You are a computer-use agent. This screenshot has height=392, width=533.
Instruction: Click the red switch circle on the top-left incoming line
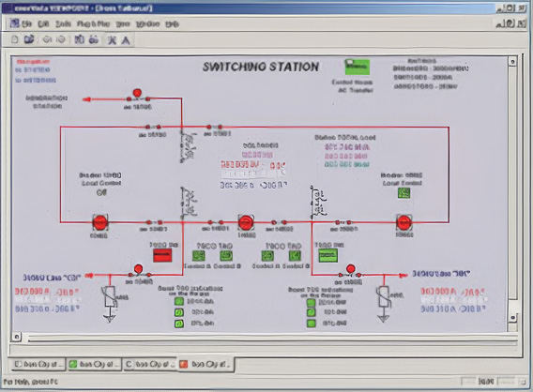point(137,93)
